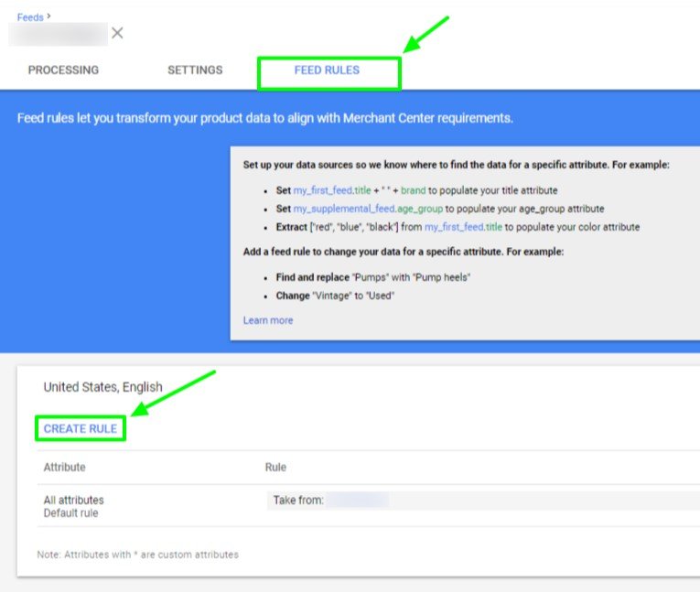Viewport: 700px width, 592px height.
Task: Open the Learn more link
Action: [268, 320]
